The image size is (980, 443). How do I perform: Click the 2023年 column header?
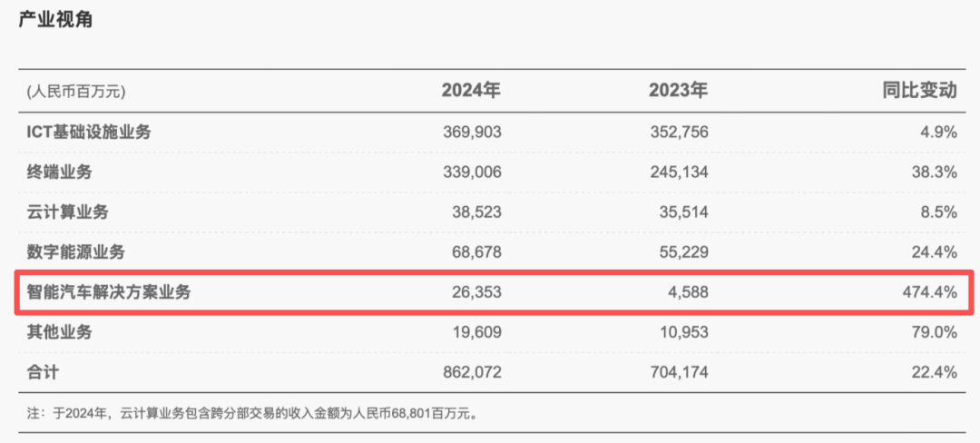[678, 91]
